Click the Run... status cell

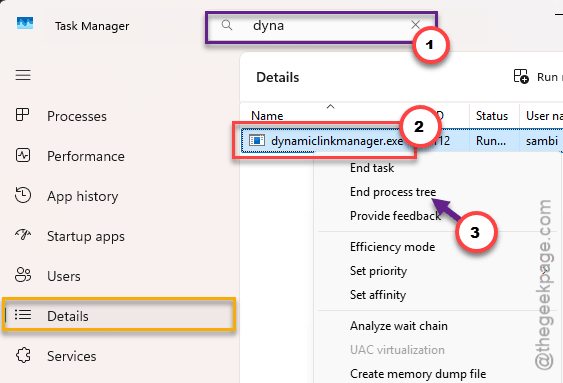point(491,141)
